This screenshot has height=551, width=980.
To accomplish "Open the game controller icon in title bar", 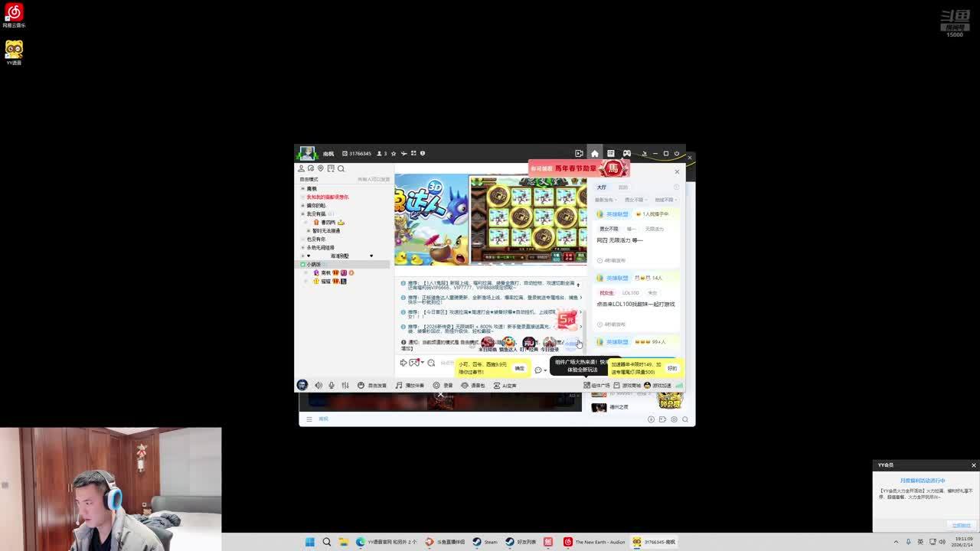I will 626,153.
